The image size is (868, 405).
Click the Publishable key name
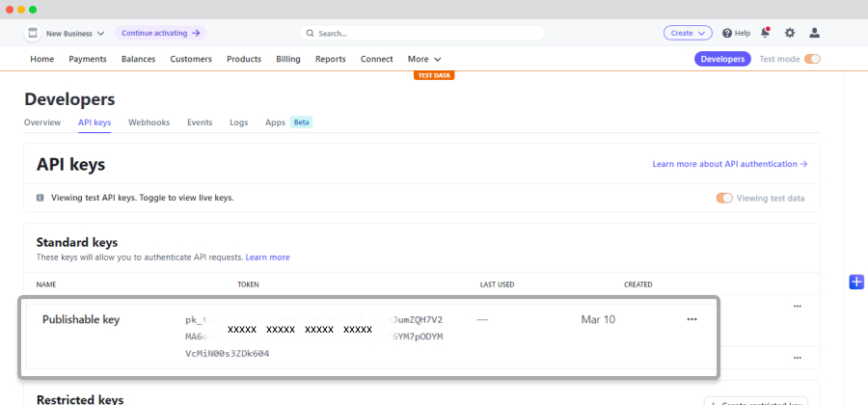click(81, 319)
